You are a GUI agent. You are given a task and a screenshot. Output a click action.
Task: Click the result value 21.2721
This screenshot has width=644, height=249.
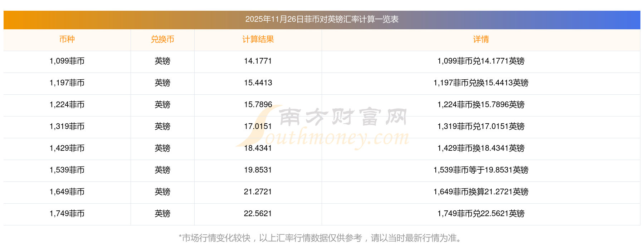(258, 192)
